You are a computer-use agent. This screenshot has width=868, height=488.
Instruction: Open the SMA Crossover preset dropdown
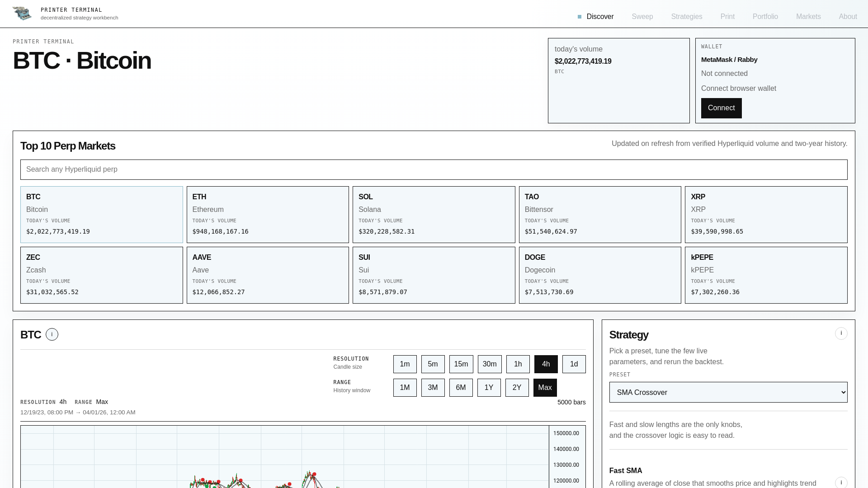click(728, 392)
